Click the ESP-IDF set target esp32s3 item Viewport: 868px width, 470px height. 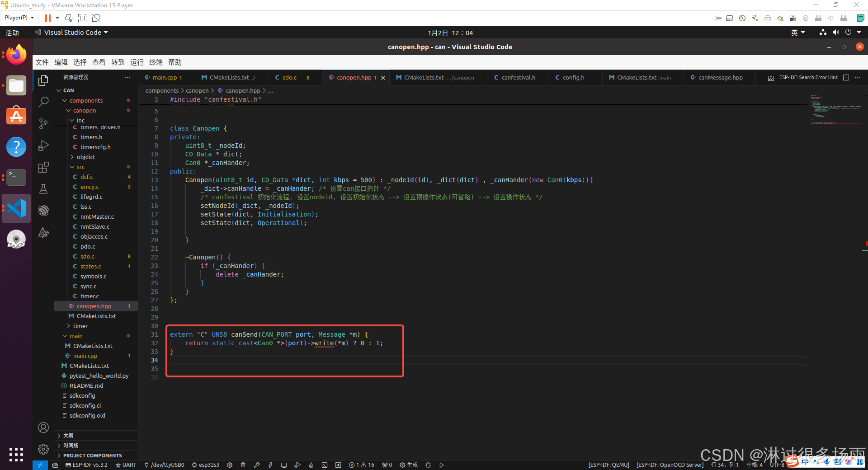(x=205, y=465)
